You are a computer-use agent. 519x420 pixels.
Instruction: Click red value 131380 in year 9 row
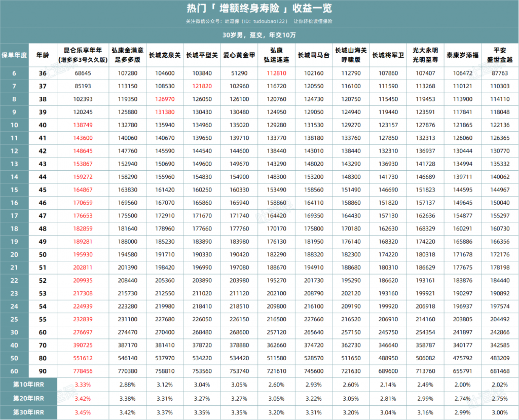coord(165,112)
